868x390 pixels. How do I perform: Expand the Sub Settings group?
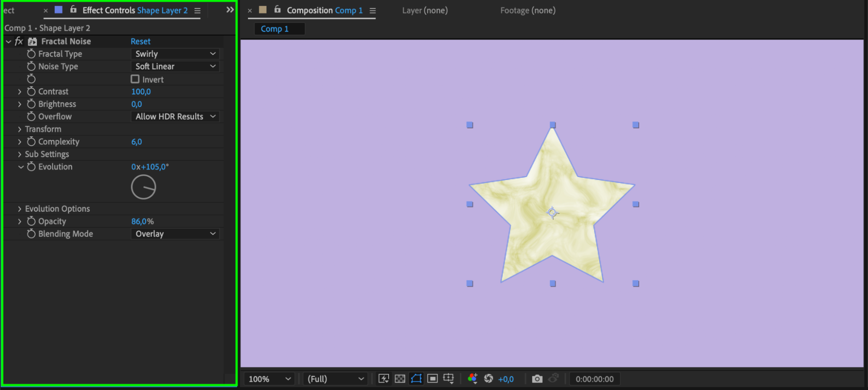pos(20,154)
